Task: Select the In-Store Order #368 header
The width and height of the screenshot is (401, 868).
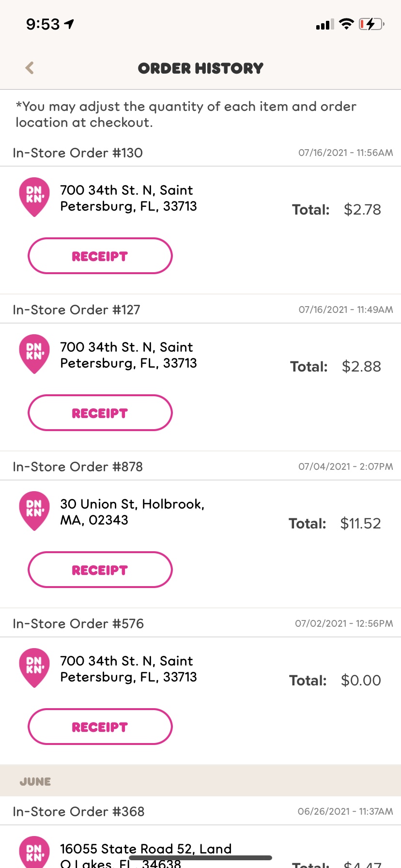Action: tap(78, 812)
